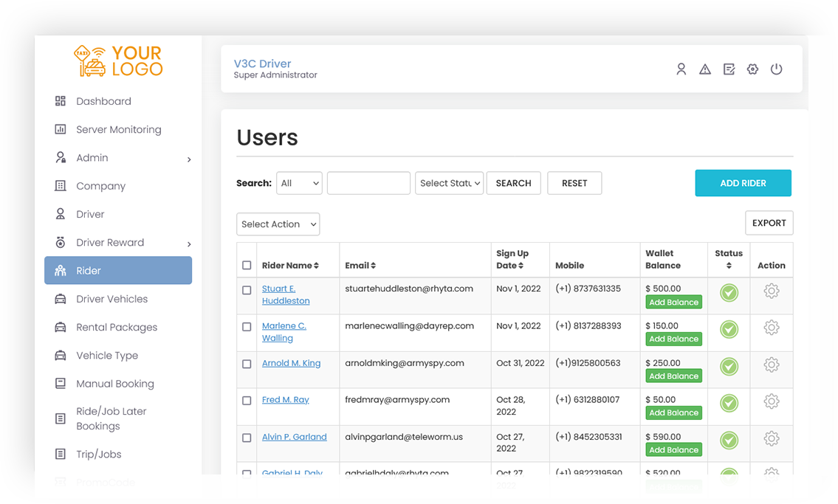Click action gear in Fred M. Ray row
This screenshot has height=504, width=838.
[772, 401]
